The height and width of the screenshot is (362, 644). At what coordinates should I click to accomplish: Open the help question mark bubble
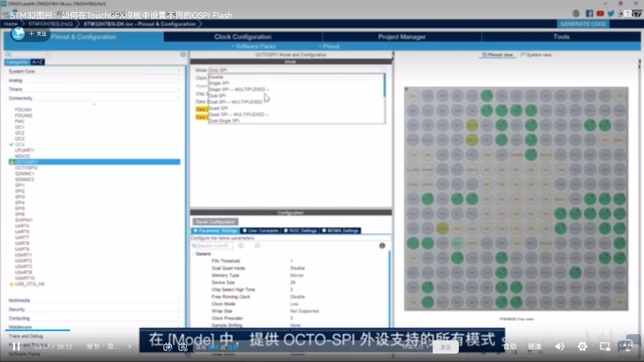[x=628, y=14]
